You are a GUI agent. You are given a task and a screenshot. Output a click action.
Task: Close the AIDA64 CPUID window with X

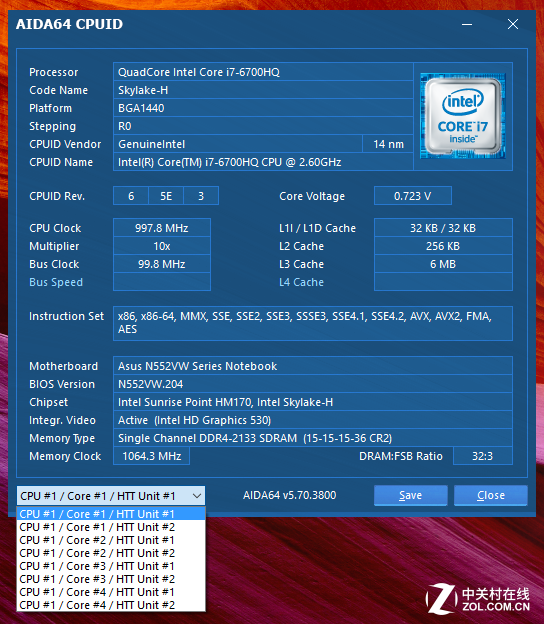click(x=513, y=24)
